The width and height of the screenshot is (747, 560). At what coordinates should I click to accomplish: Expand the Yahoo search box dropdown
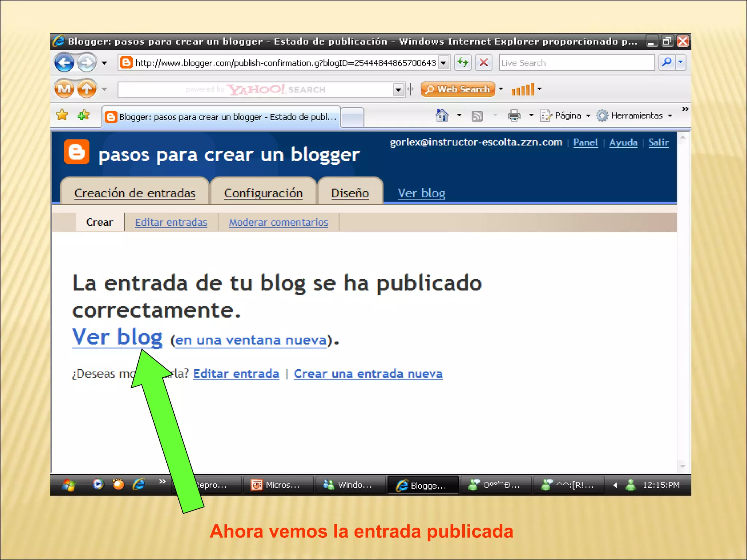(x=398, y=89)
